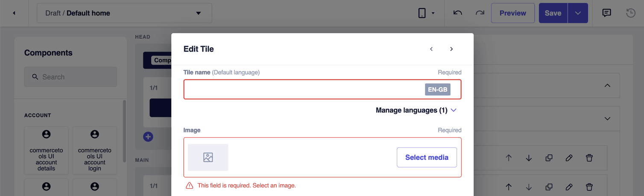
Task: Open the Save options dropdown arrow
Action: [x=578, y=13]
